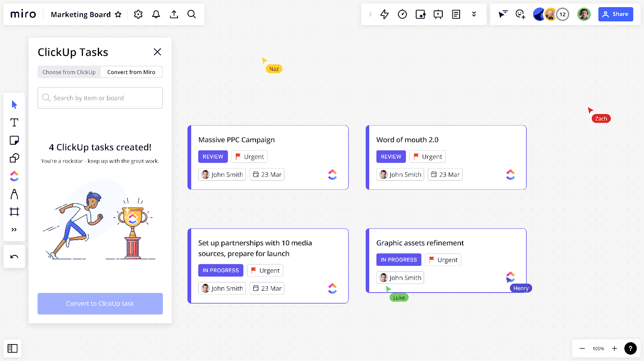
Task: Click the export upload icon
Action: 174,14
